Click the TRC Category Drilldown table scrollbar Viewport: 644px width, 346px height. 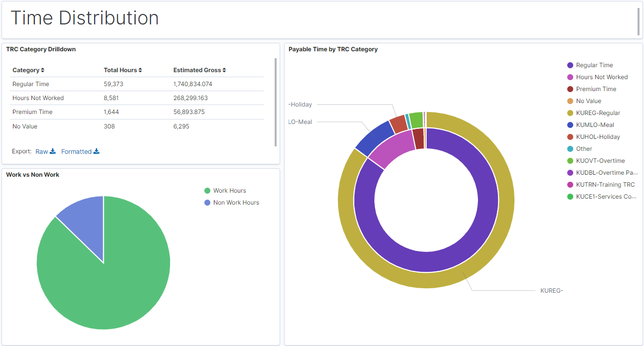(276, 102)
